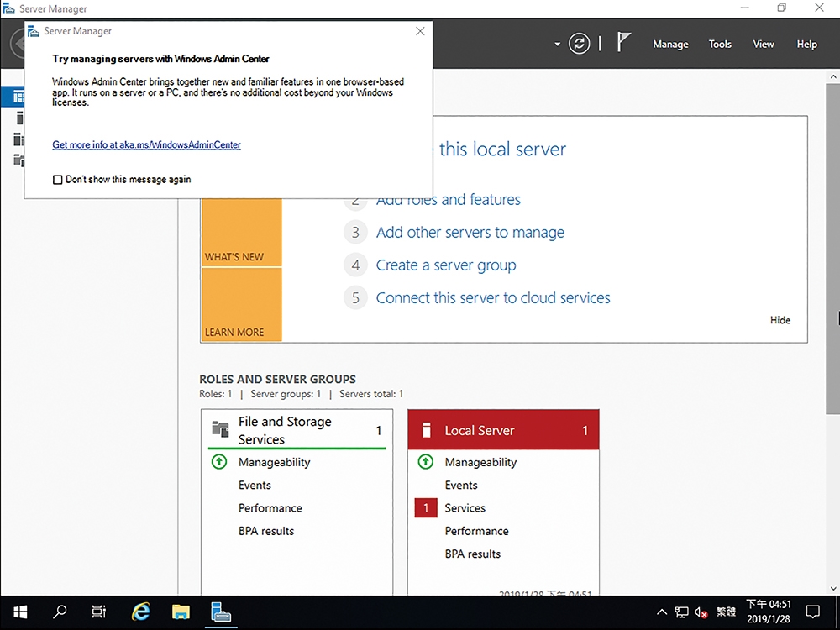Screen dimensions: 840x630
Task: Click "Create a server group" link
Action: click(446, 265)
